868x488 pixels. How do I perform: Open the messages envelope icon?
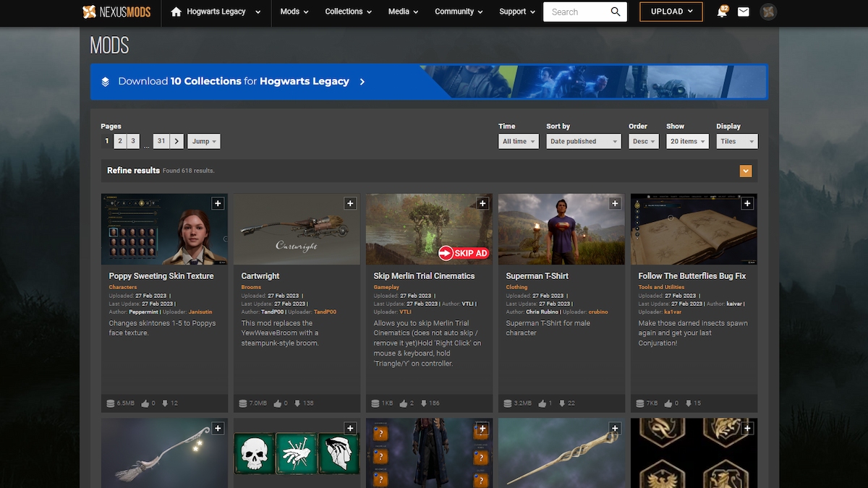coord(743,12)
